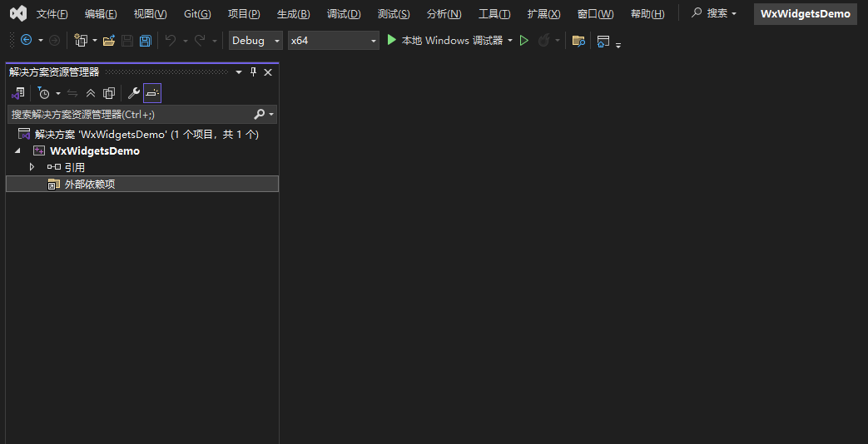Click the window layout toolbar icon
Viewport: 868px width, 444px height.
(x=603, y=41)
